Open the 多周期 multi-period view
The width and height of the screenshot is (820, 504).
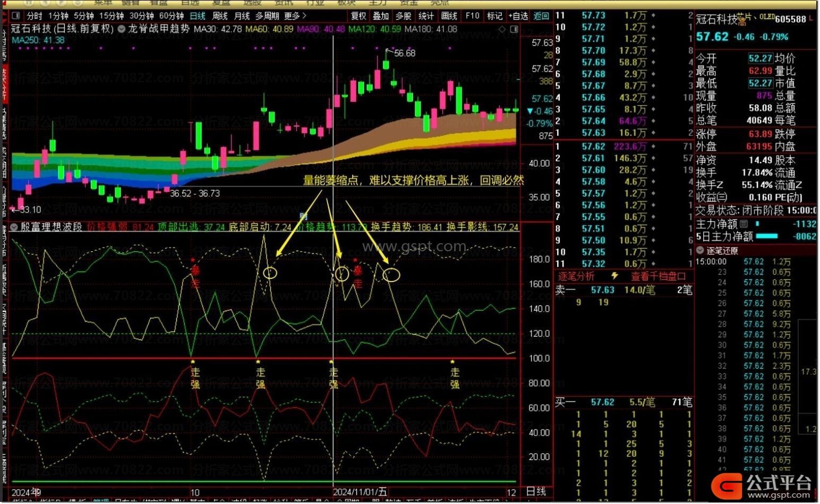[267, 16]
